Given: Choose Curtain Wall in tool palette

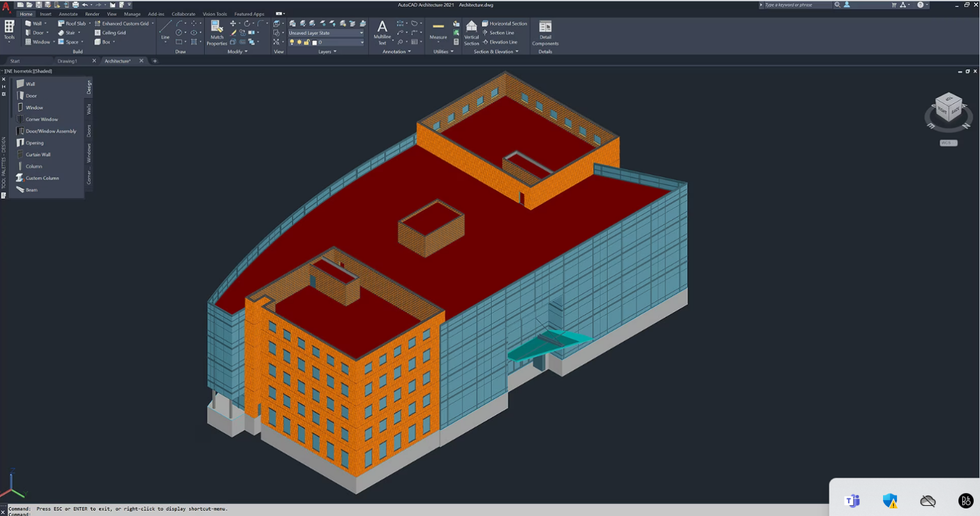Looking at the screenshot, I should (x=38, y=154).
